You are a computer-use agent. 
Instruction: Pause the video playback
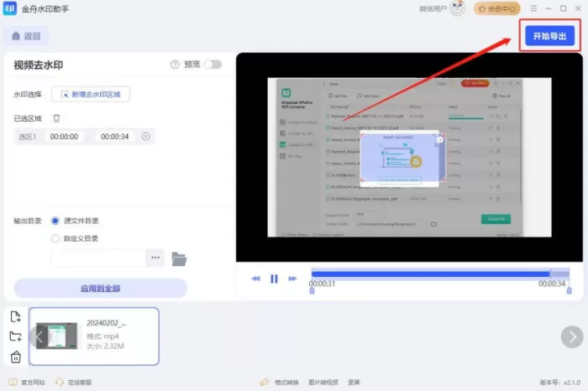point(274,279)
